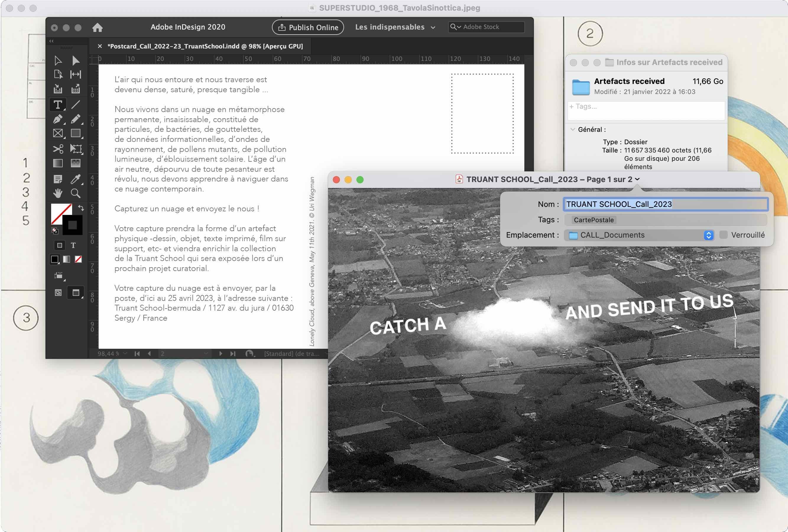Toggle formatting affects container
Image resolution: width=788 pixels, height=532 pixels.
click(59, 245)
